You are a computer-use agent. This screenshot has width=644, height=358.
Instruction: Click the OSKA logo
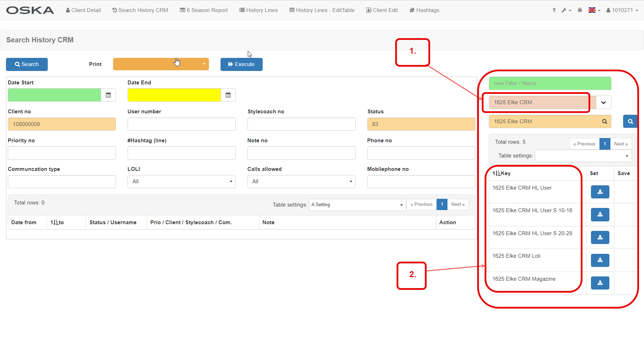point(30,10)
